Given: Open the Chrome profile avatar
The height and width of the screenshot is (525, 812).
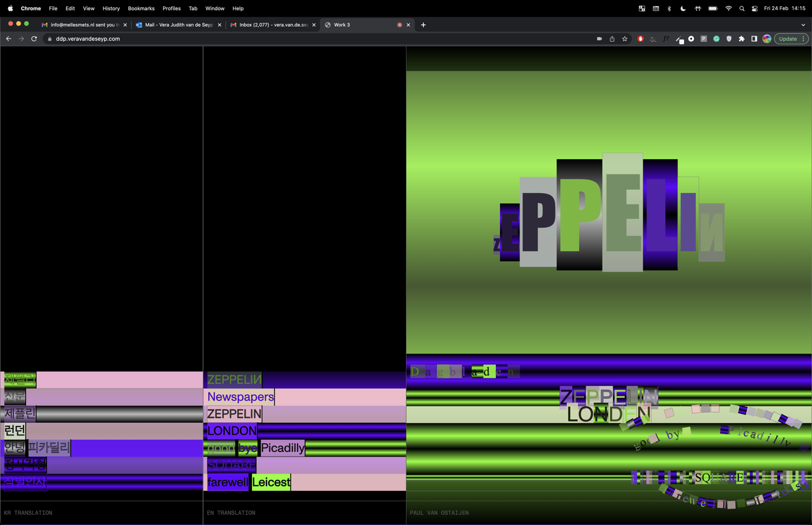Looking at the screenshot, I should click(x=767, y=39).
